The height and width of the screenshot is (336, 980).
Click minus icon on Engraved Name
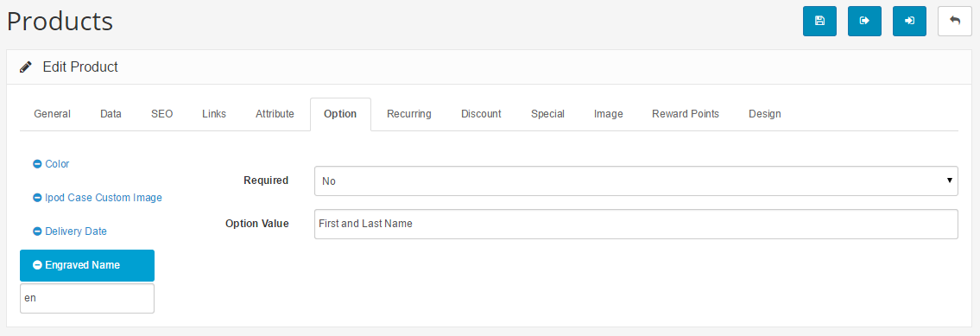click(37, 265)
